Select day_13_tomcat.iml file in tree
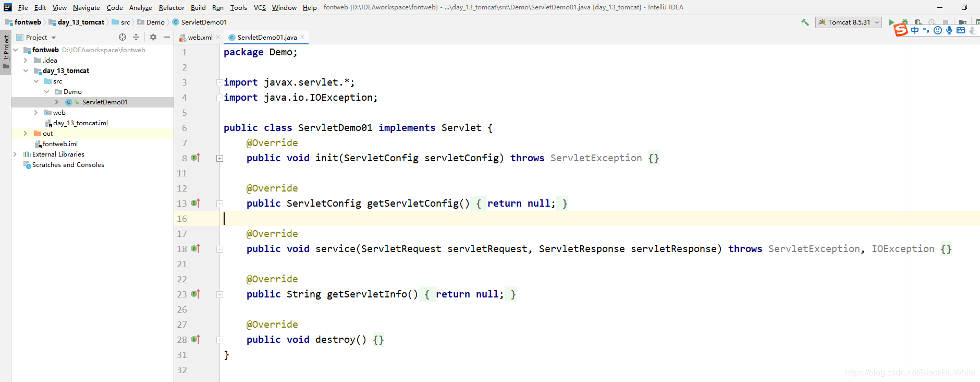This screenshot has height=382, width=980. click(80, 123)
